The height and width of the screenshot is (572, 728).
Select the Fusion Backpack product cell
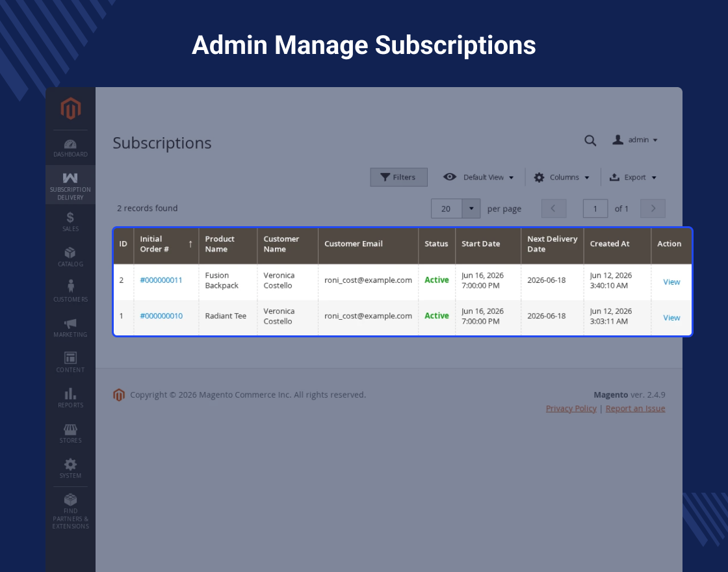point(228,282)
